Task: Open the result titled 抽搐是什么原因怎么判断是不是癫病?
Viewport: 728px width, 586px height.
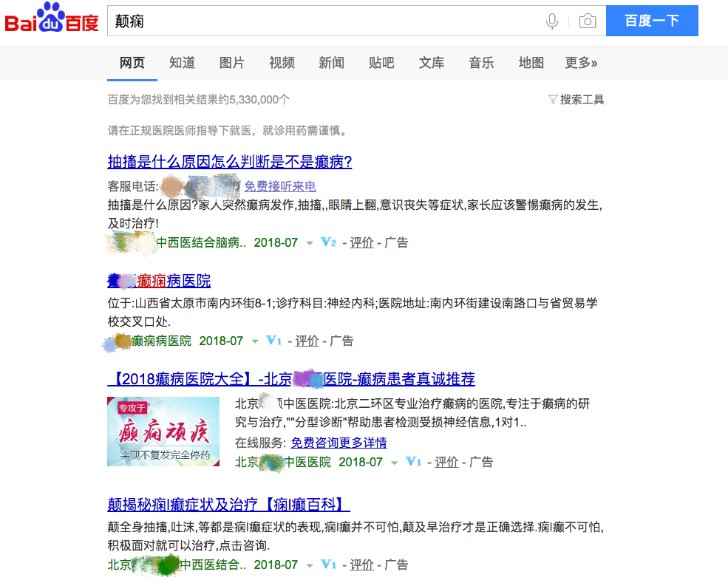Action: coord(229,161)
